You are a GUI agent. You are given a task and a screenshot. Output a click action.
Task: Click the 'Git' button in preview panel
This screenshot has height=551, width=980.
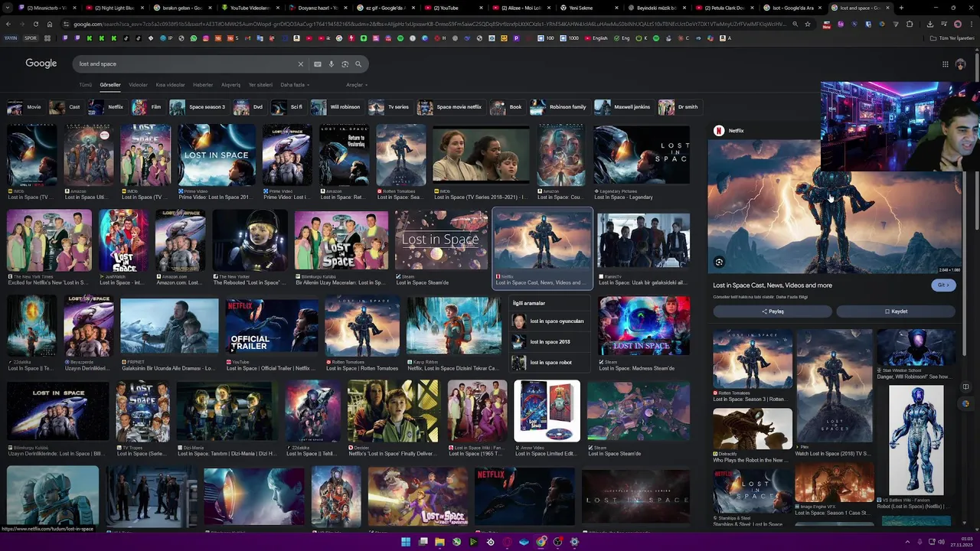(x=943, y=285)
